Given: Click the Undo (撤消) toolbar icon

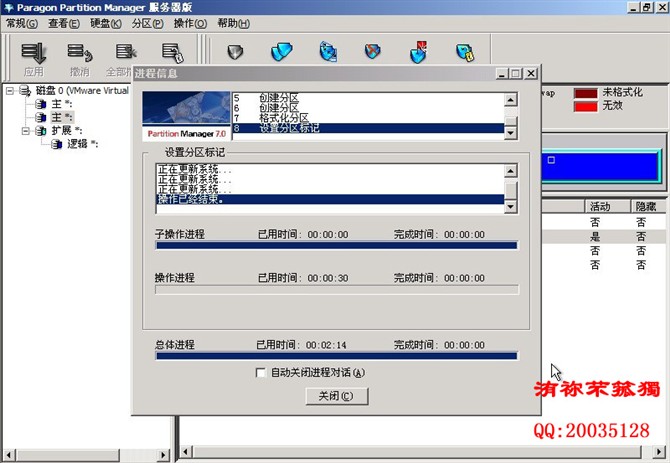Looking at the screenshot, I should click(80, 53).
